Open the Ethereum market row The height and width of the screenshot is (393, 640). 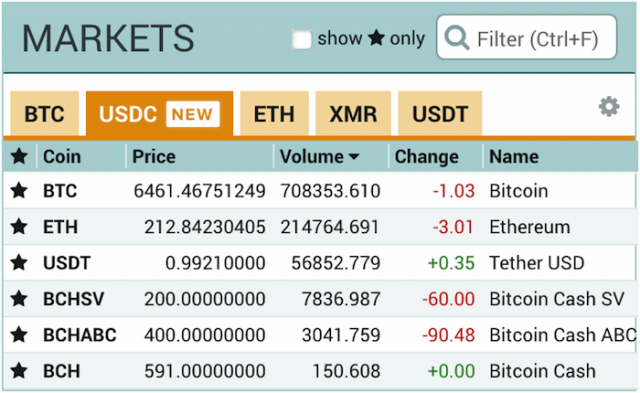click(x=320, y=226)
